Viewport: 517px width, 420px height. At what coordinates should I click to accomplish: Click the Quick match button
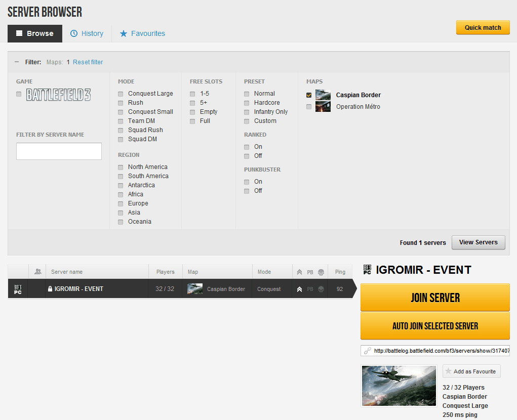point(483,28)
